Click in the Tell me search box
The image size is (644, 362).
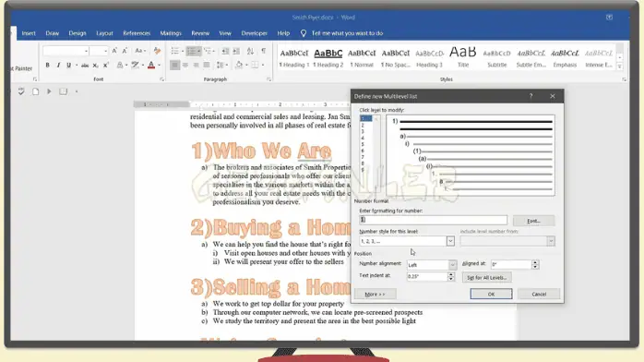tap(348, 33)
